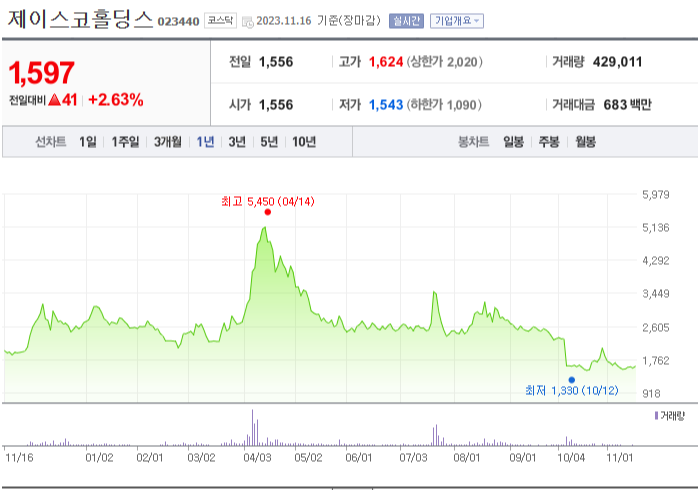The height and width of the screenshot is (490, 698).
Task: Open the 월봉 monthly candle chart
Action: click(585, 142)
